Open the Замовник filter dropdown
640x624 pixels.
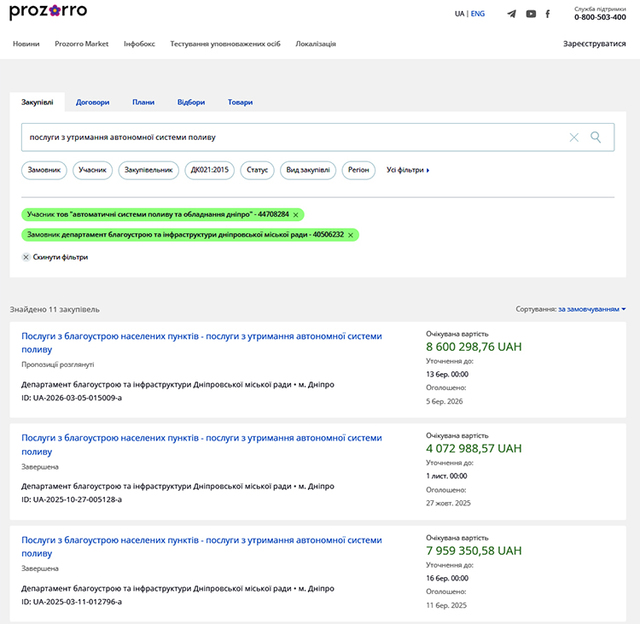44,170
